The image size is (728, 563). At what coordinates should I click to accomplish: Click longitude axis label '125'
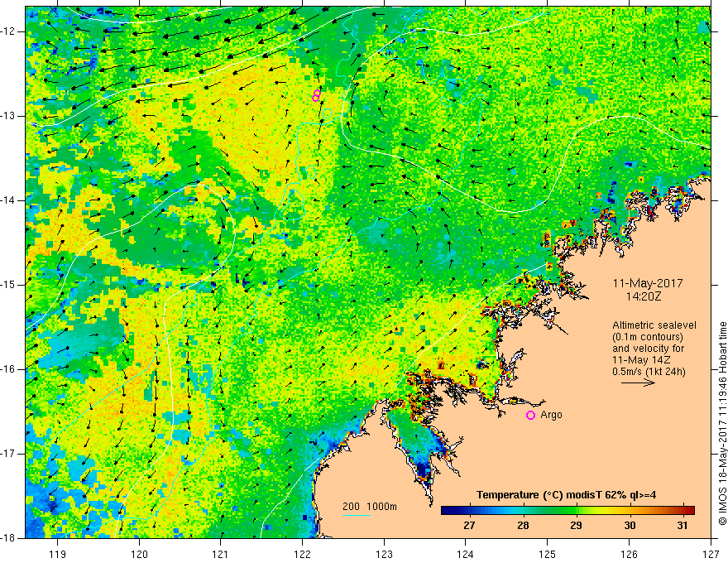(x=548, y=554)
